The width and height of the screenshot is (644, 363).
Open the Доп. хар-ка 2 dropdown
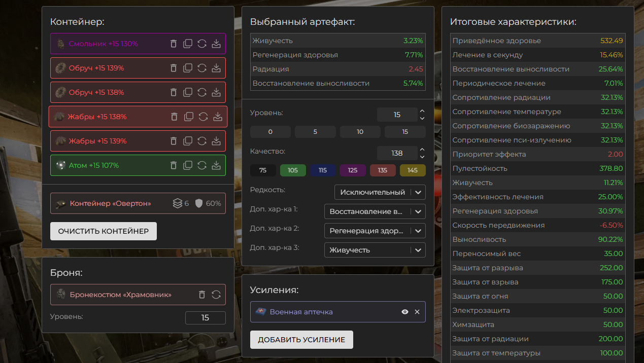point(375,231)
